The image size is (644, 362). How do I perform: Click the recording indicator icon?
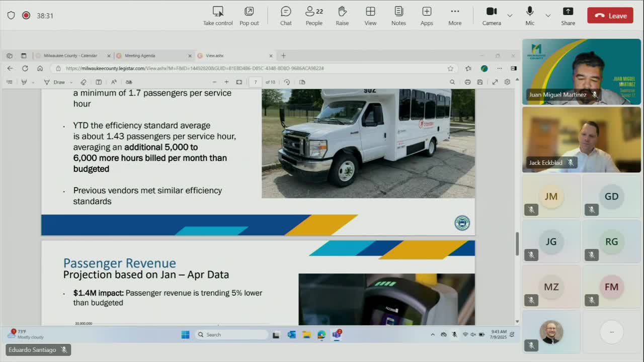(26, 16)
